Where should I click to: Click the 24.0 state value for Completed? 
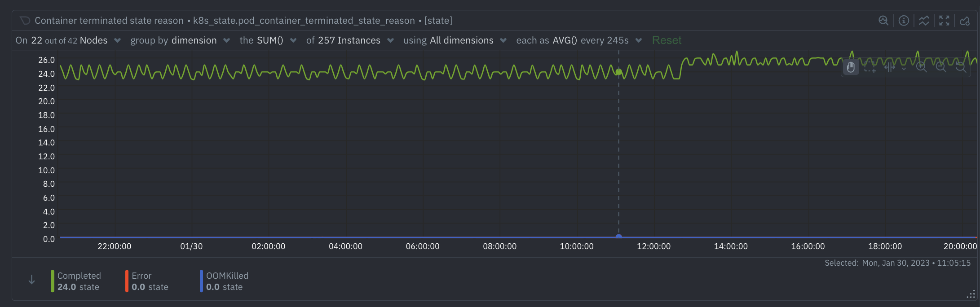[78, 287]
